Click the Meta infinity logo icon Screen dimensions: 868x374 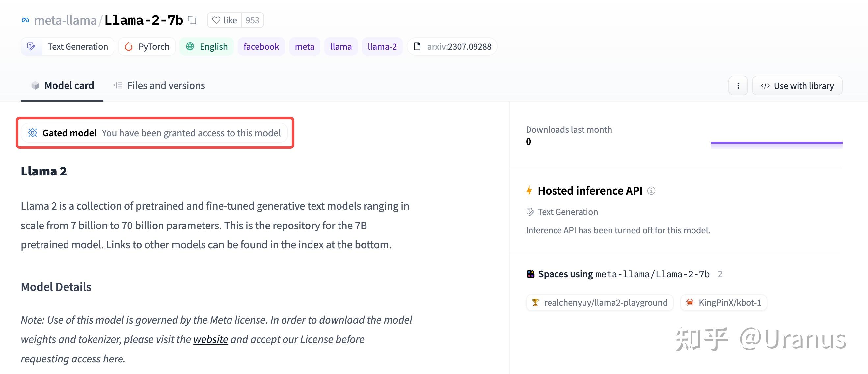point(25,20)
